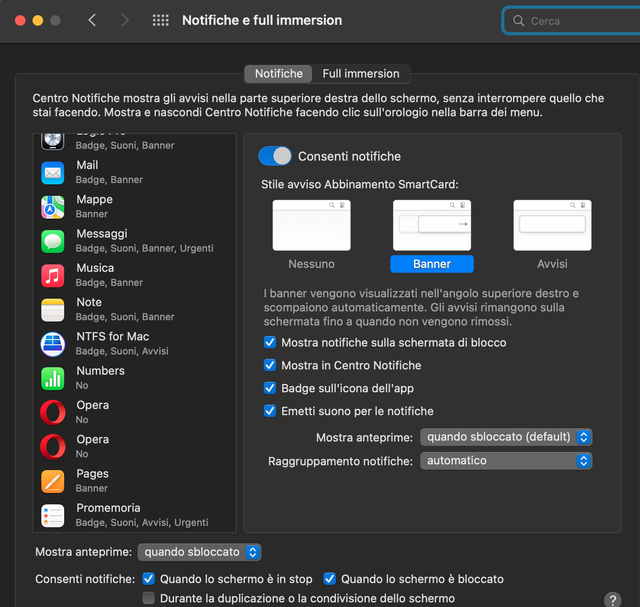
Task: Switch to the Full immersion tab
Action: [361, 73]
